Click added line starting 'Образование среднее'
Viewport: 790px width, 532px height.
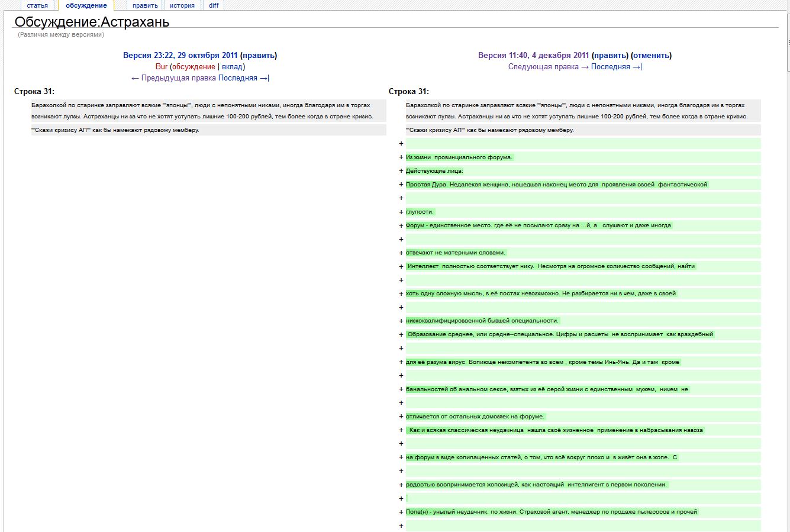583,334
